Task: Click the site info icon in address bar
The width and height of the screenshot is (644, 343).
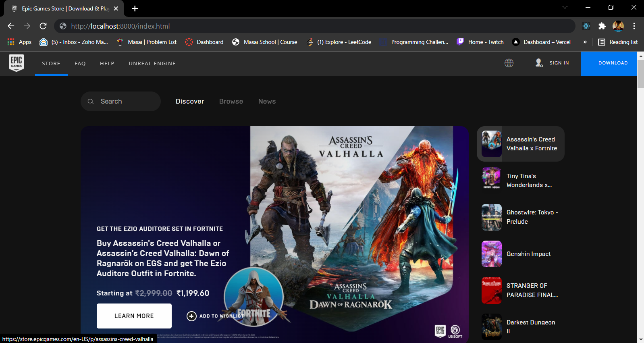Action: tap(63, 26)
